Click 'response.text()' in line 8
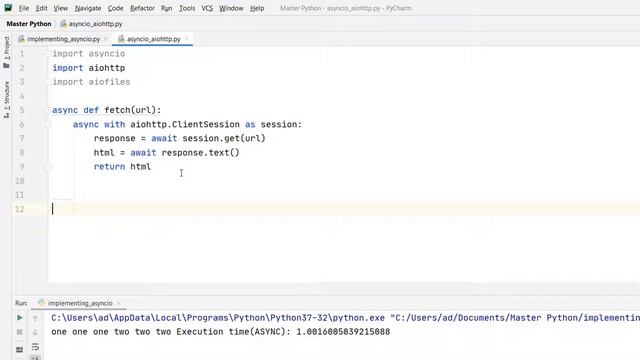 tap(200, 153)
